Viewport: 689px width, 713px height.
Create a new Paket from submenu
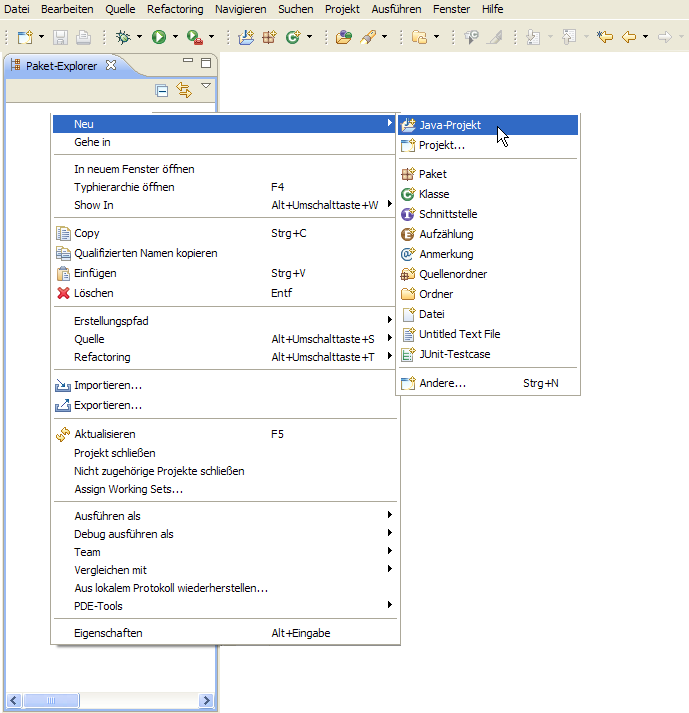click(x=432, y=174)
